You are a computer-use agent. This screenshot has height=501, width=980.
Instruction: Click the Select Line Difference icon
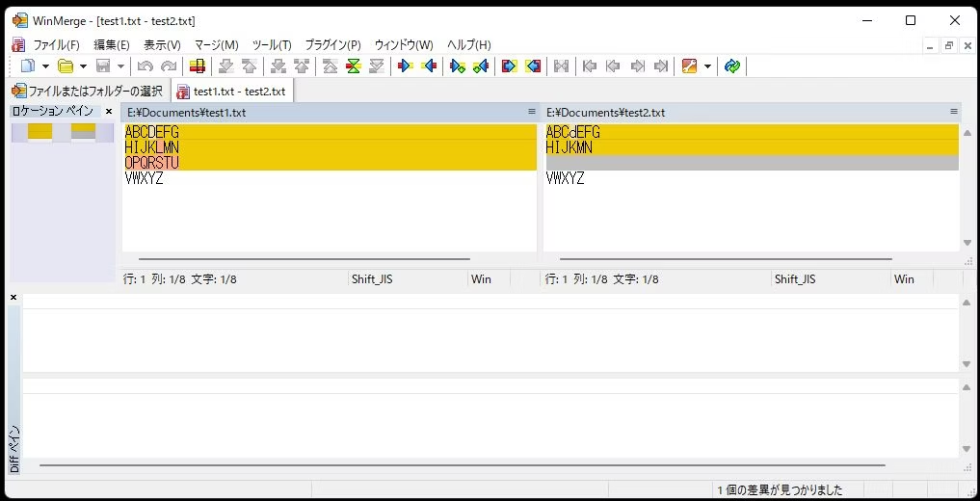198,66
